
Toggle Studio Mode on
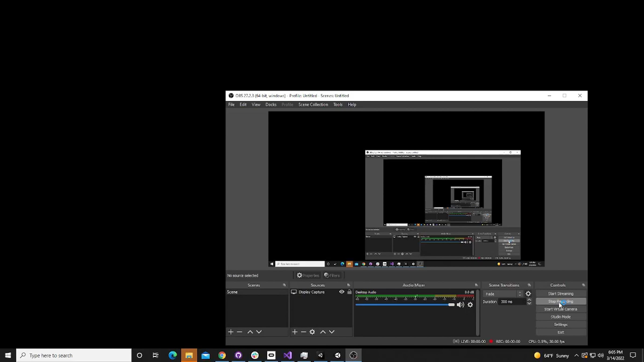click(x=561, y=317)
